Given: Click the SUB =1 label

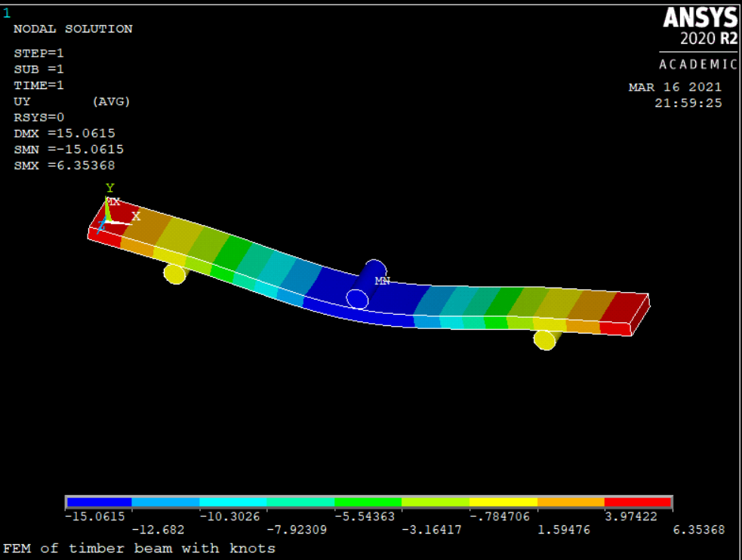Looking at the screenshot, I should click(38, 69).
